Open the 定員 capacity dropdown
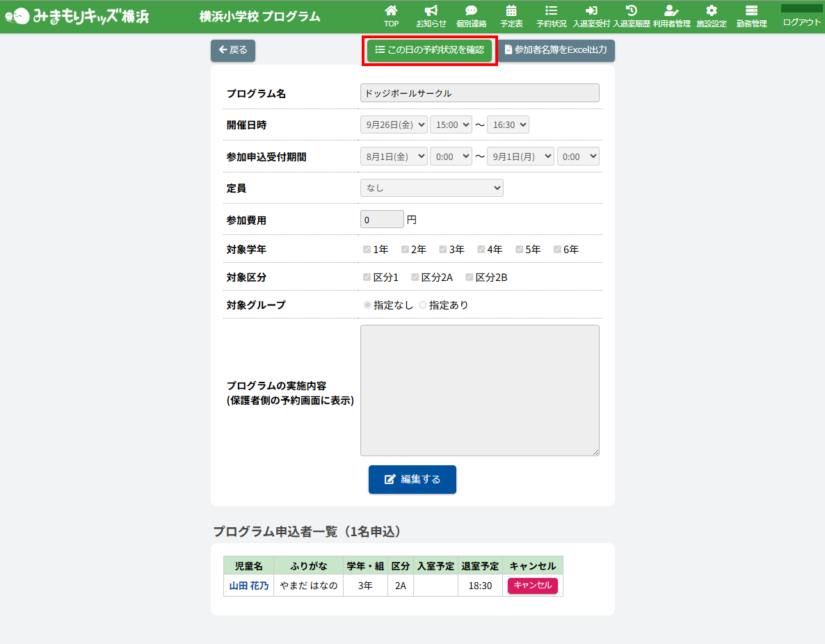 (431, 188)
